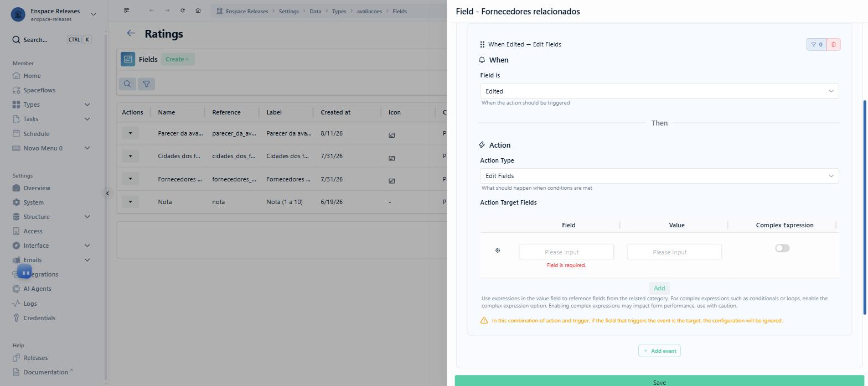Open Releases under Help
The image size is (868, 386).
(x=35, y=358)
